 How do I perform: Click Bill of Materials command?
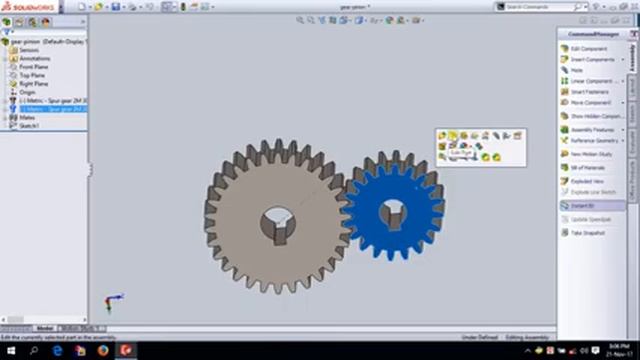pos(583,168)
